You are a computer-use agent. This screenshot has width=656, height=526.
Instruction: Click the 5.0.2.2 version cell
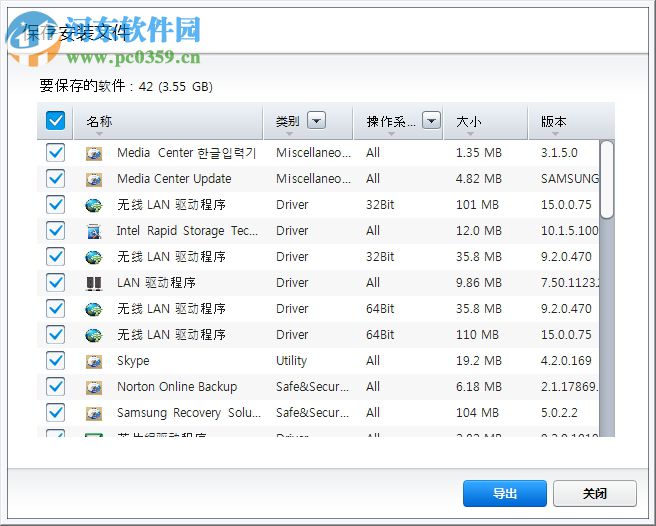click(559, 412)
